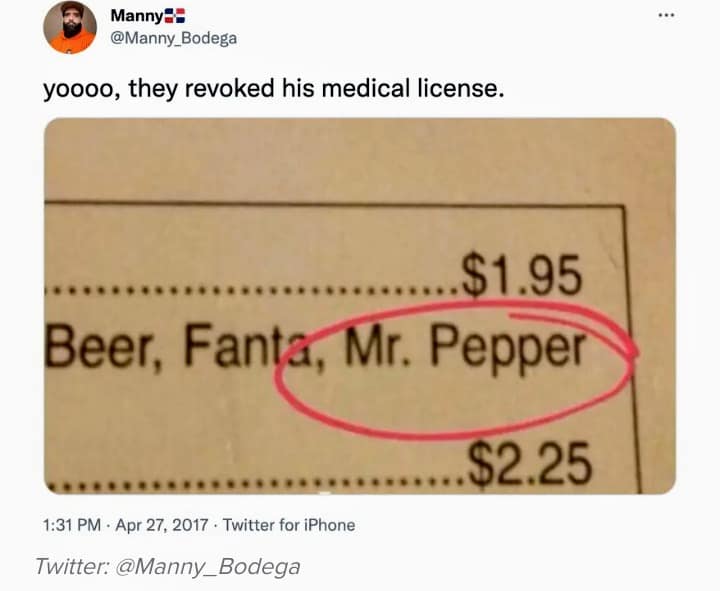The height and width of the screenshot is (591, 720).
Task: Open Manny's profile avatar picture
Action: click(70, 27)
